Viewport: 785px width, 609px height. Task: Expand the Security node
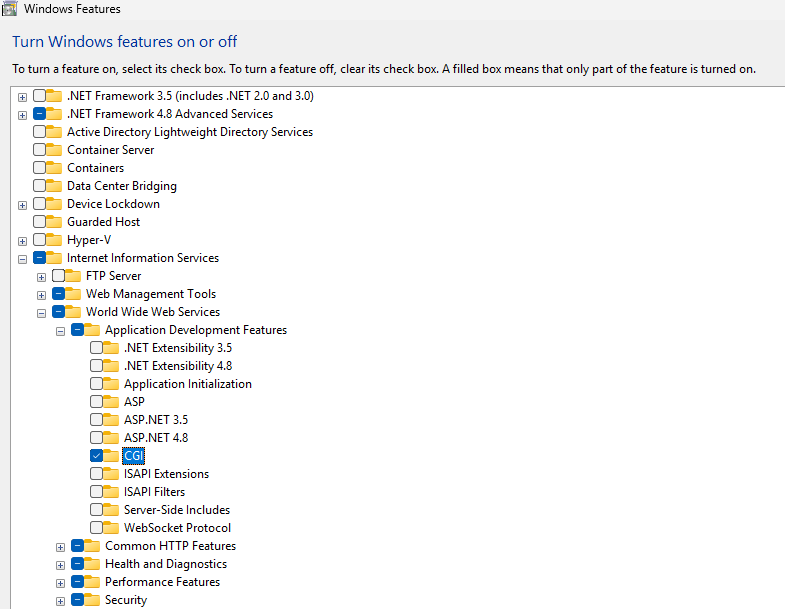pos(61,601)
